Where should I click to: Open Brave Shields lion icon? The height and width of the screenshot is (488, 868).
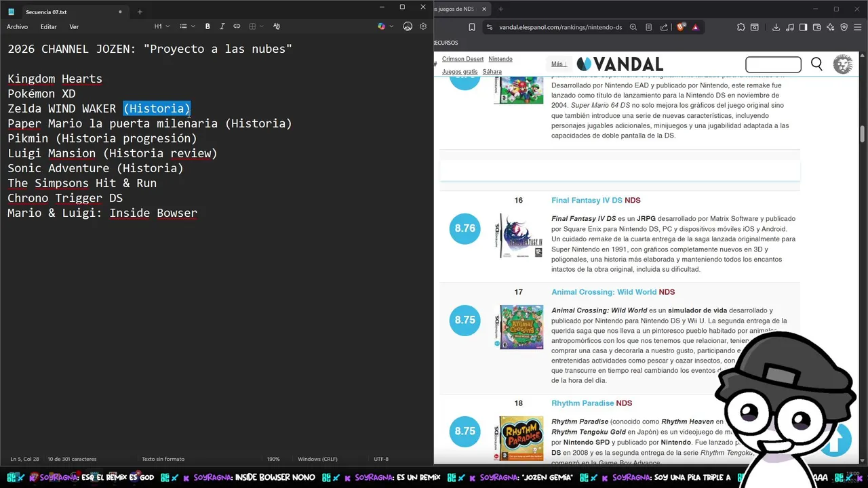pyautogui.click(x=682, y=27)
